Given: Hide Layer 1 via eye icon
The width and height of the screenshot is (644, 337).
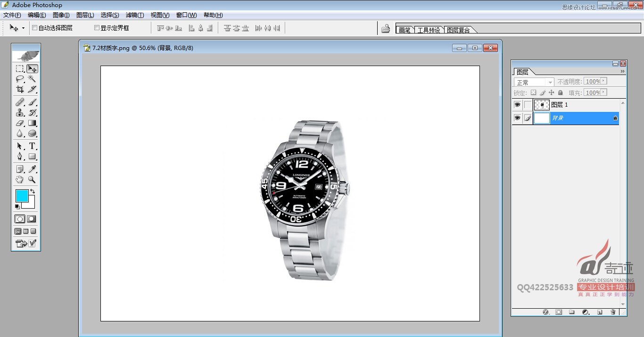Looking at the screenshot, I should click(517, 105).
